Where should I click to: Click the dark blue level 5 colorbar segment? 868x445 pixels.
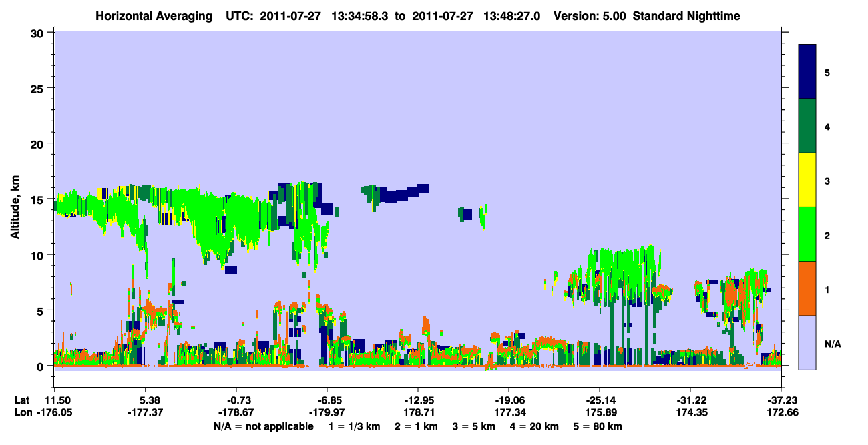pos(807,72)
